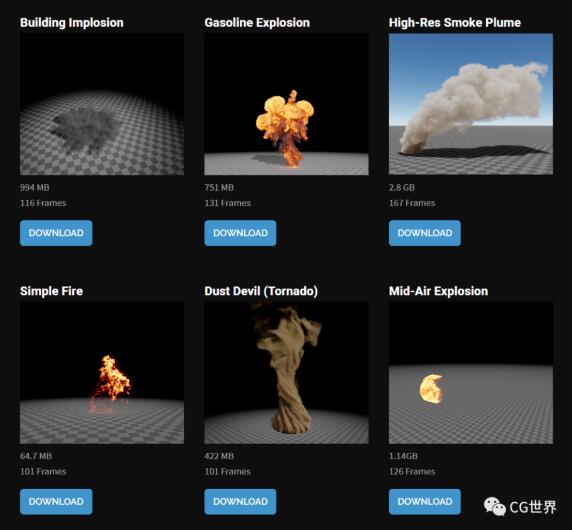Open the Mid-Air Explosion preview thumbnail

click(x=471, y=373)
